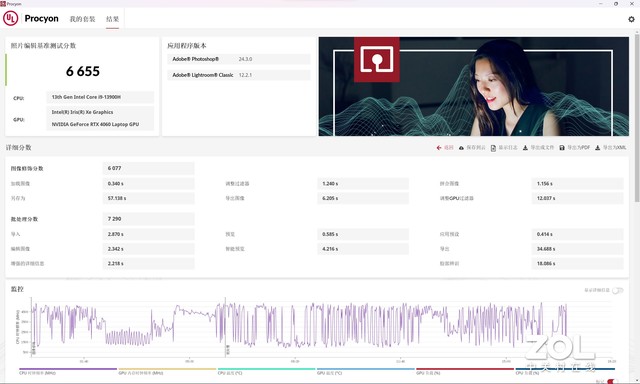Click the export-as-file download icon

click(525, 148)
